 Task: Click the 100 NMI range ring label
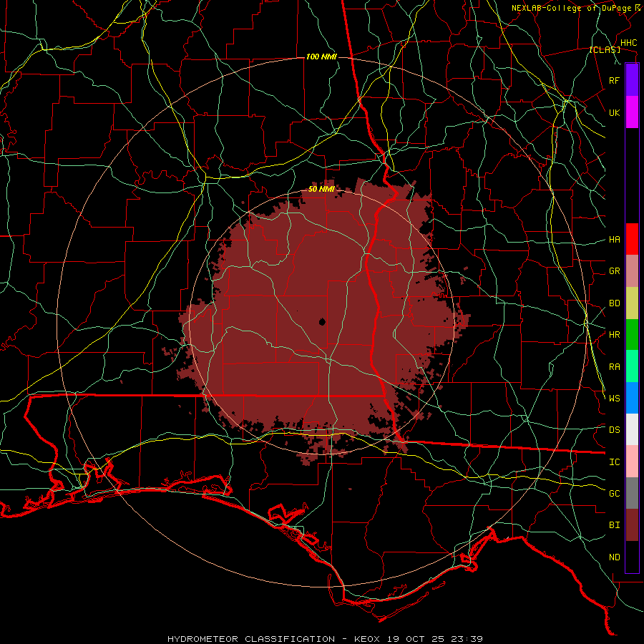point(321,57)
